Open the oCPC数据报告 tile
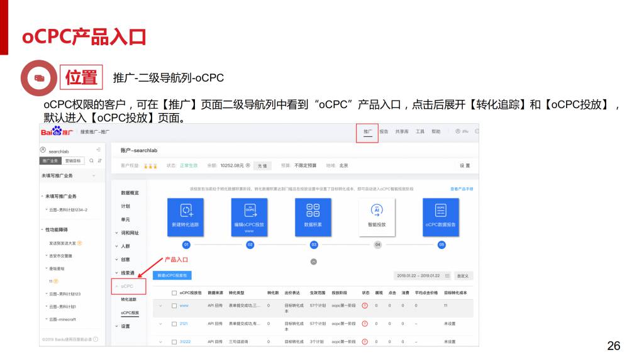Screen dimensions: 644x362 441,211
